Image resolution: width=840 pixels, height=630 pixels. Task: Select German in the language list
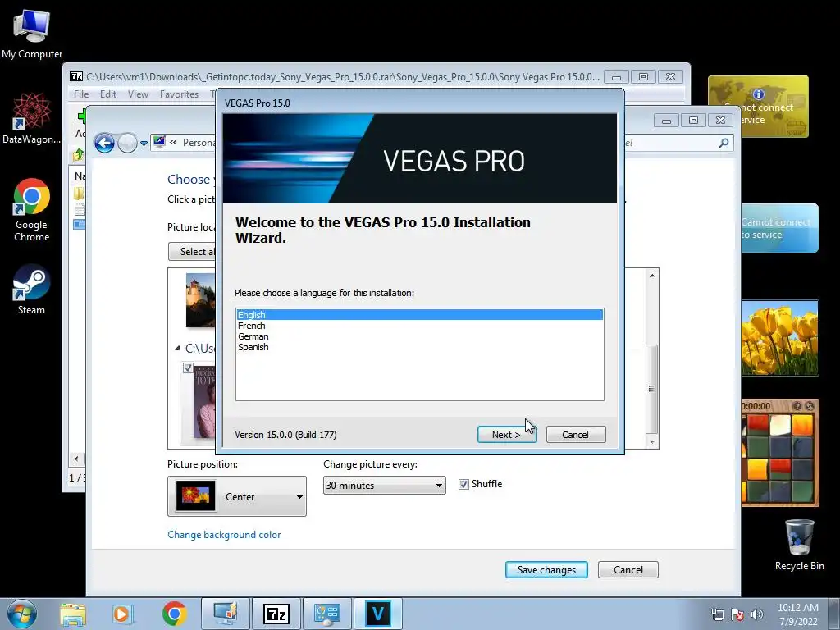pos(419,336)
